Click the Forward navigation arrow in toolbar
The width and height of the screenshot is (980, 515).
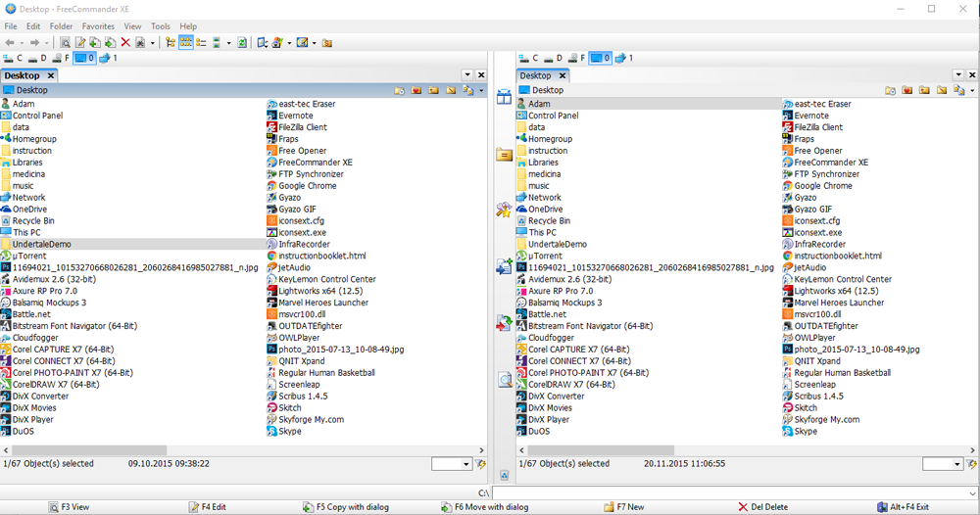(34, 42)
